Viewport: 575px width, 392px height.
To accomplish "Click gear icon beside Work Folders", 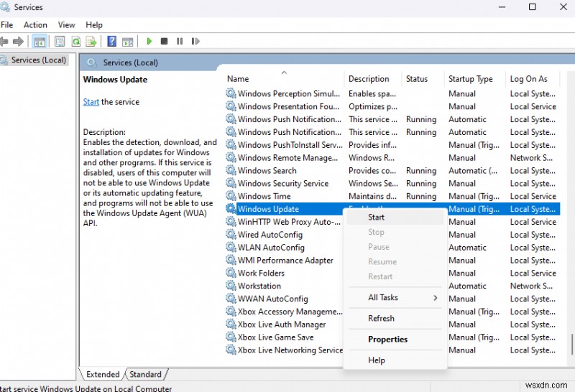I will (x=231, y=273).
